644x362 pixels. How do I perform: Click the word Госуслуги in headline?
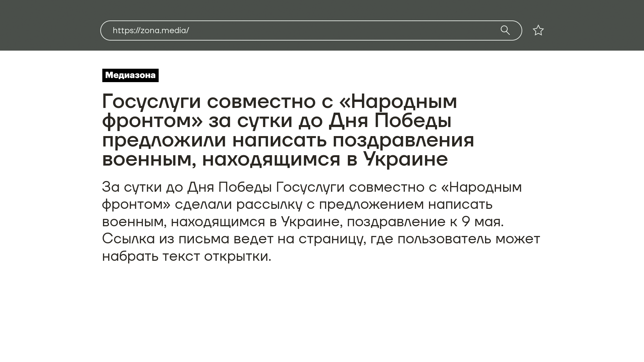tap(151, 101)
